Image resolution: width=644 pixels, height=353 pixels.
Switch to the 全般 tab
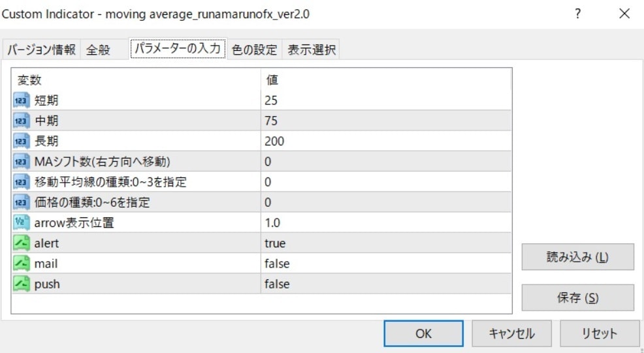(105, 50)
